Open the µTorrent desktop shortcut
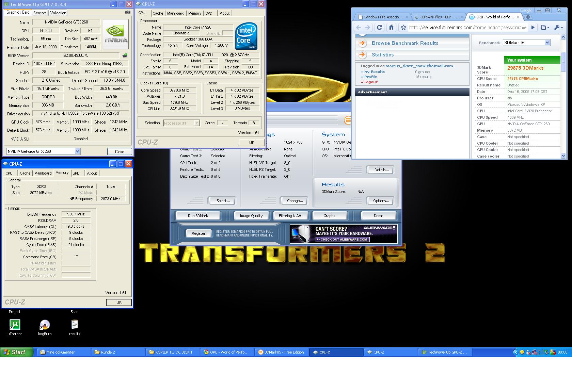This screenshot has width=572, height=392. click(15, 328)
